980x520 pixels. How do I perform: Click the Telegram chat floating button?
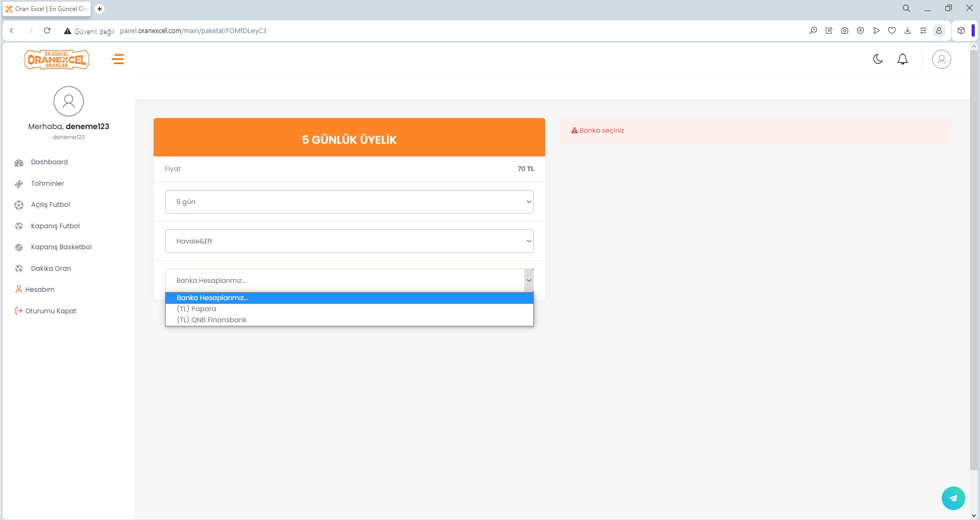point(953,498)
